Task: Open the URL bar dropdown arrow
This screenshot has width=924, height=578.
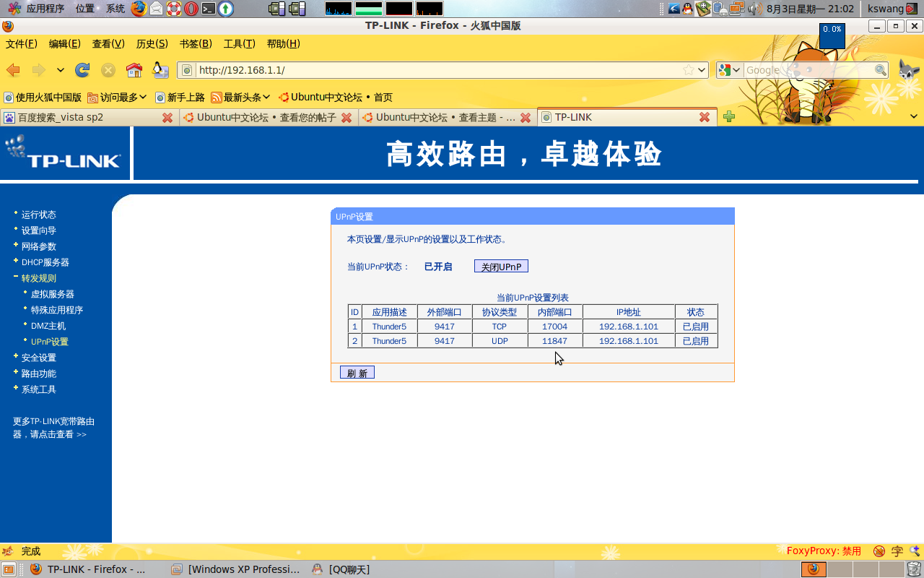Action: [702, 70]
